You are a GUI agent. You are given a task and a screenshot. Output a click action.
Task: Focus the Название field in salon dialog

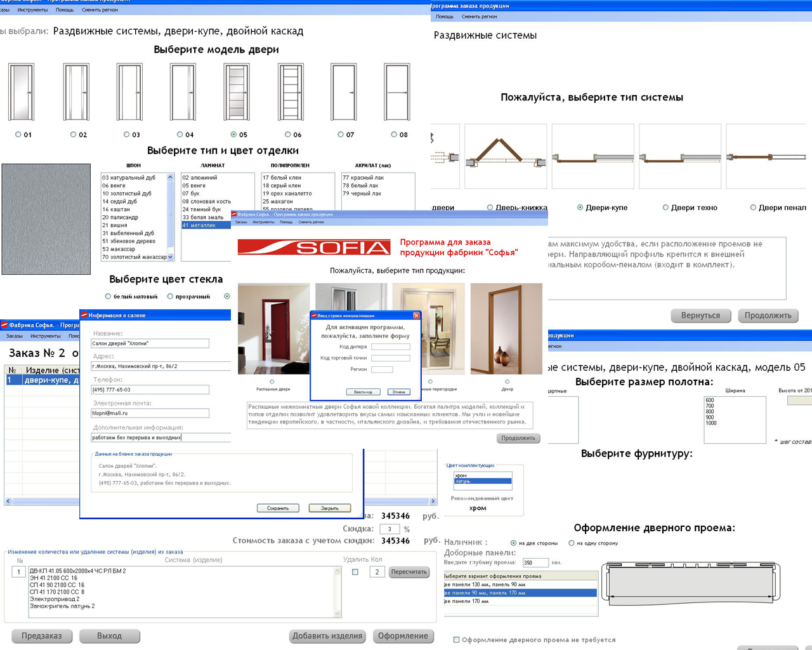pos(150,343)
